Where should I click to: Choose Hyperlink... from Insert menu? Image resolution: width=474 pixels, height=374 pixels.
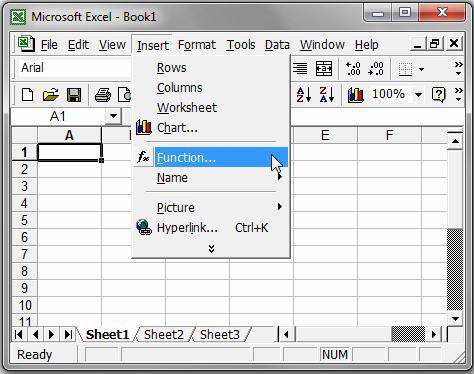(211, 228)
